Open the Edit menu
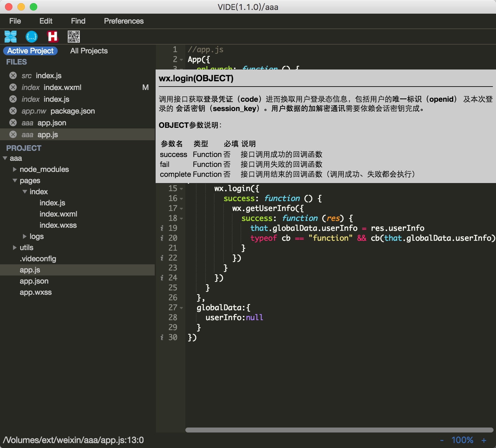The image size is (496, 448). (46, 21)
